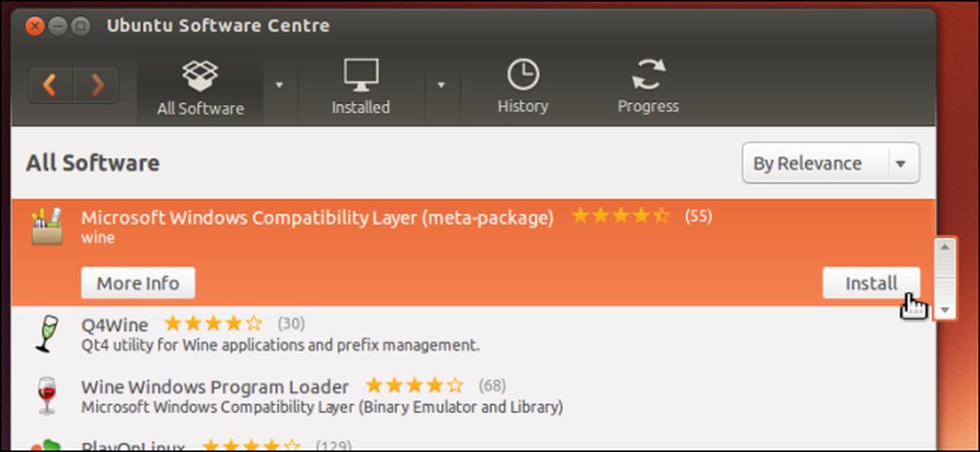Click the wine package crate icon
The image size is (980, 452).
point(46,226)
